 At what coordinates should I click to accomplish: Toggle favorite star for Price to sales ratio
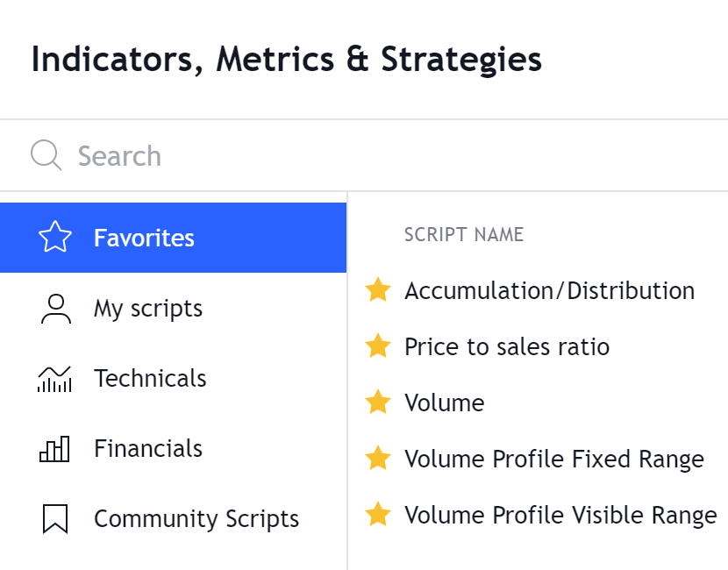(x=378, y=346)
